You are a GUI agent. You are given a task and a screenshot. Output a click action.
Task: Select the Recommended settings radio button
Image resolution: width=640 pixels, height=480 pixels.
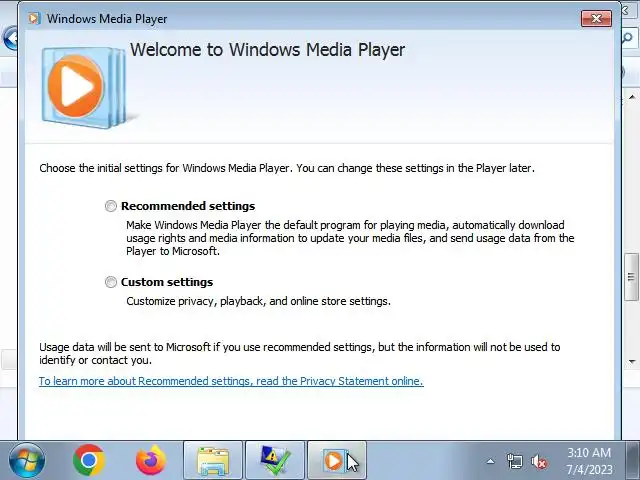(111, 206)
